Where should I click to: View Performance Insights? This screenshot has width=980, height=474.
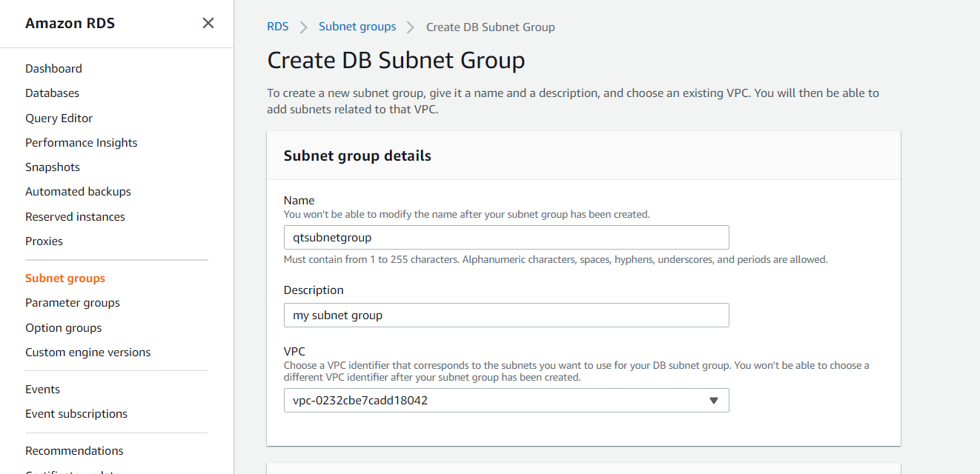(x=81, y=142)
